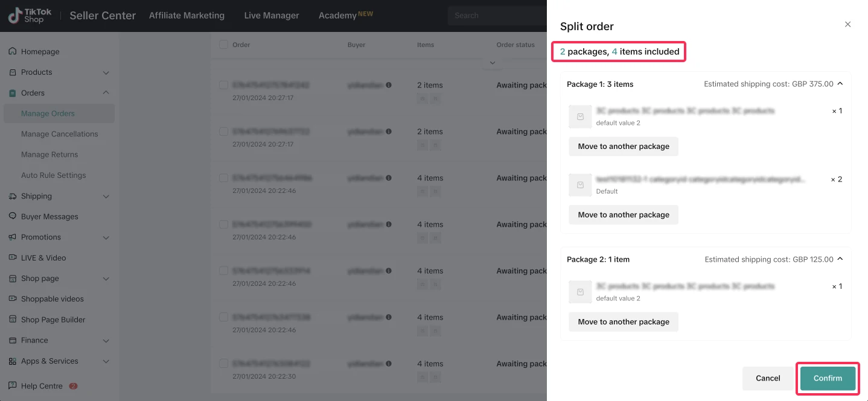868x401 pixels.
Task: Expand the Shop page menu chevron
Action: pos(106,279)
